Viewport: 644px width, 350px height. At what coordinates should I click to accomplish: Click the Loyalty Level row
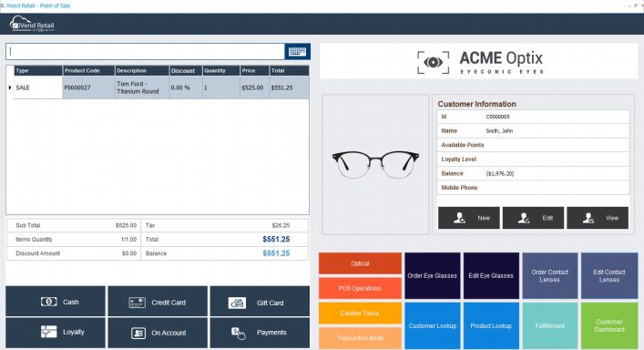[533, 160]
